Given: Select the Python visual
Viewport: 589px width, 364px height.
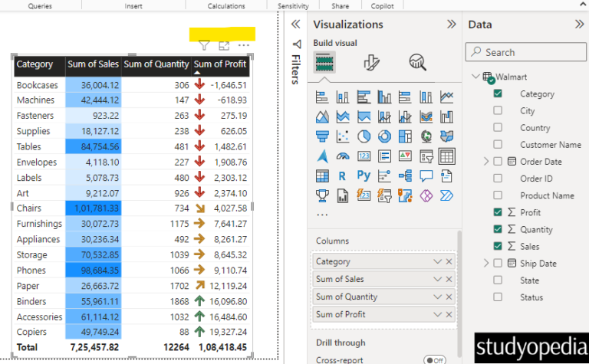Looking at the screenshot, I should (x=364, y=176).
